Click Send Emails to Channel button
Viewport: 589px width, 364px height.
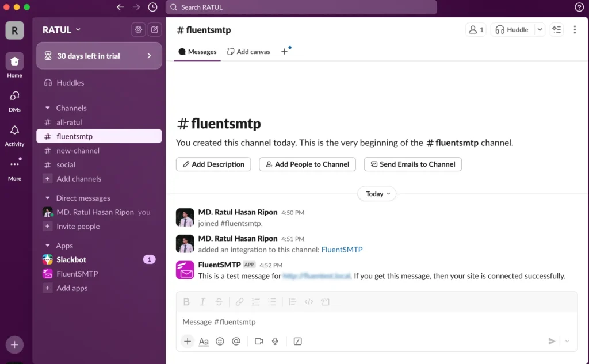click(x=413, y=164)
